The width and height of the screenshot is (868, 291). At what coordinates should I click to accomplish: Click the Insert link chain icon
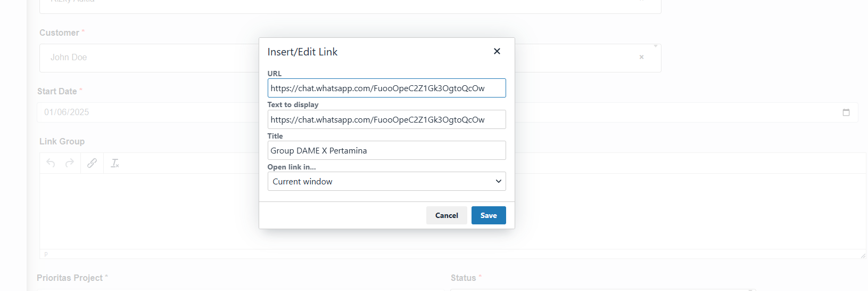[x=92, y=163]
